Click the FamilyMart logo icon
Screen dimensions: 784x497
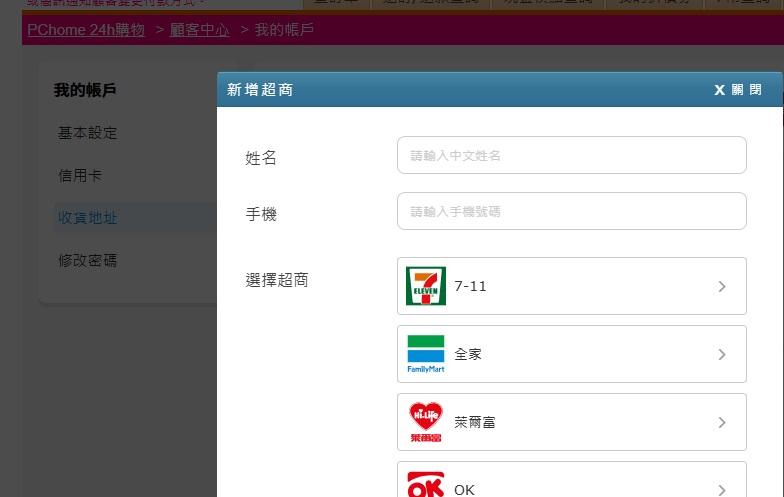coord(426,354)
